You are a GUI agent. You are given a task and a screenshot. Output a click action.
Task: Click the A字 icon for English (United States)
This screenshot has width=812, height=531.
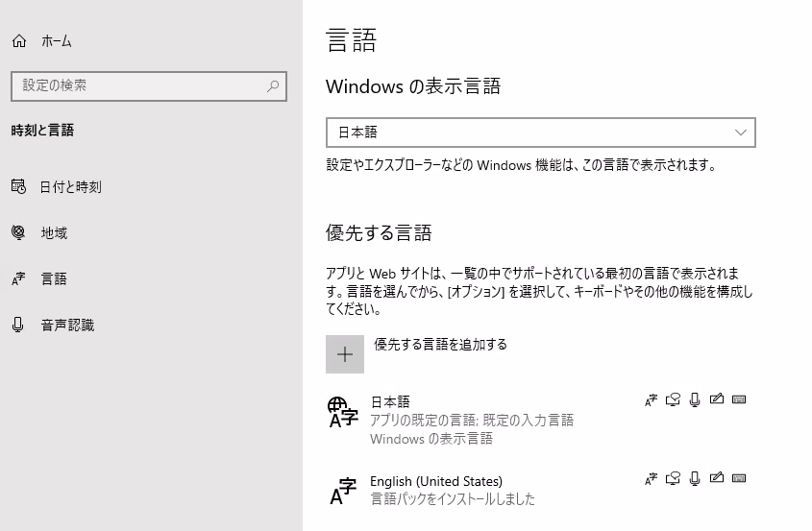343,491
